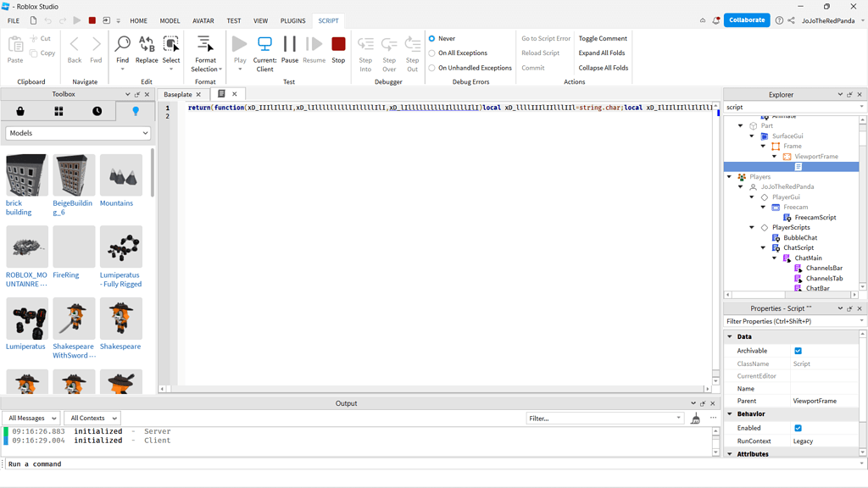Open the HOME ribbon tab
868x488 pixels.
pos(138,21)
